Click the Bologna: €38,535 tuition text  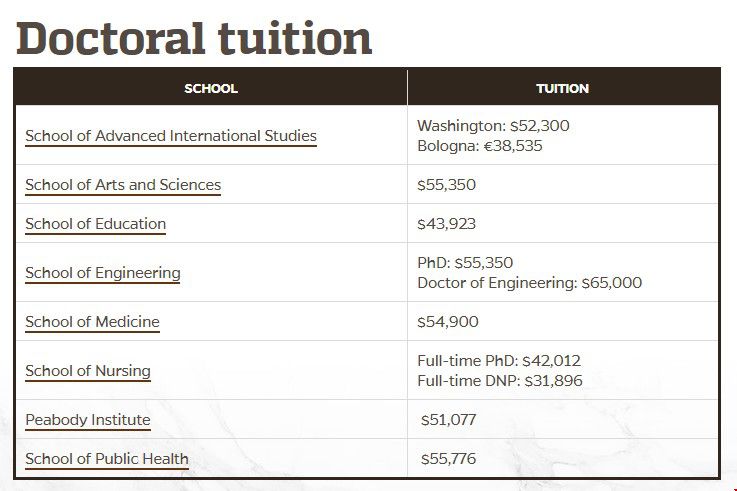pos(479,146)
